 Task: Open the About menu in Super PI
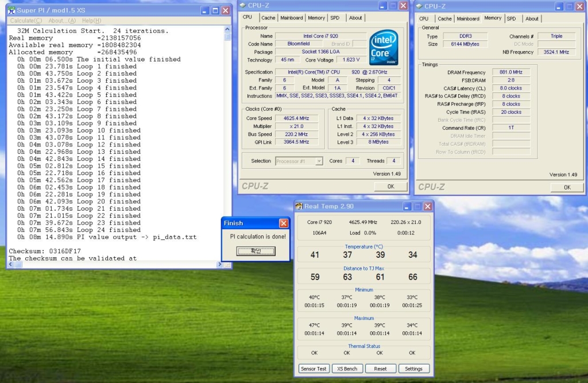tap(62, 21)
